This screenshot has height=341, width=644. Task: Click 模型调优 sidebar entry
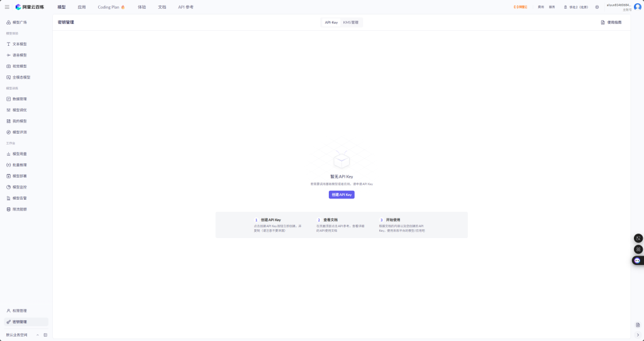coord(19,110)
